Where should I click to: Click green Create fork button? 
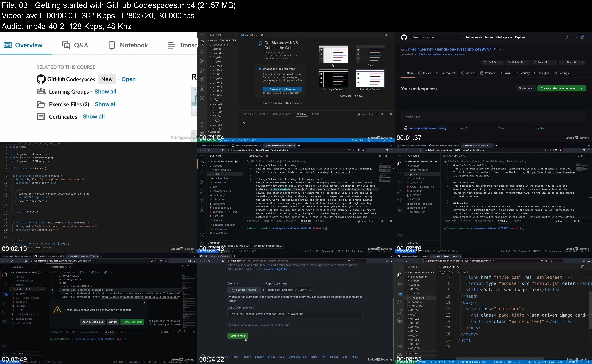(237, 336)
